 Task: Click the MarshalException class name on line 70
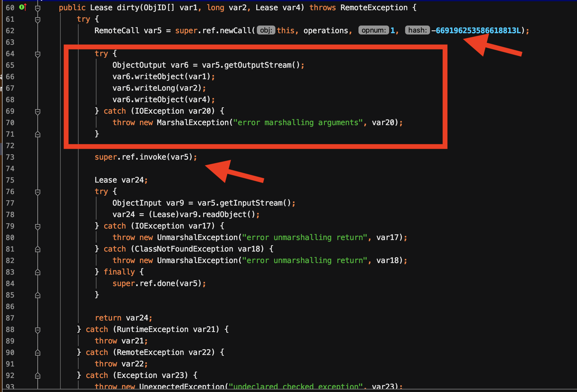[193, 123]
